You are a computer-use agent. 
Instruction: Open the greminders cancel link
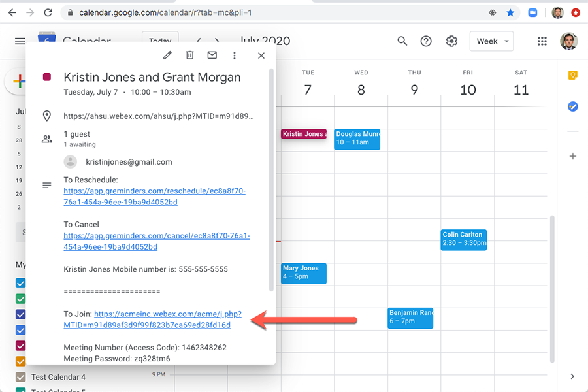click(157, 241)
